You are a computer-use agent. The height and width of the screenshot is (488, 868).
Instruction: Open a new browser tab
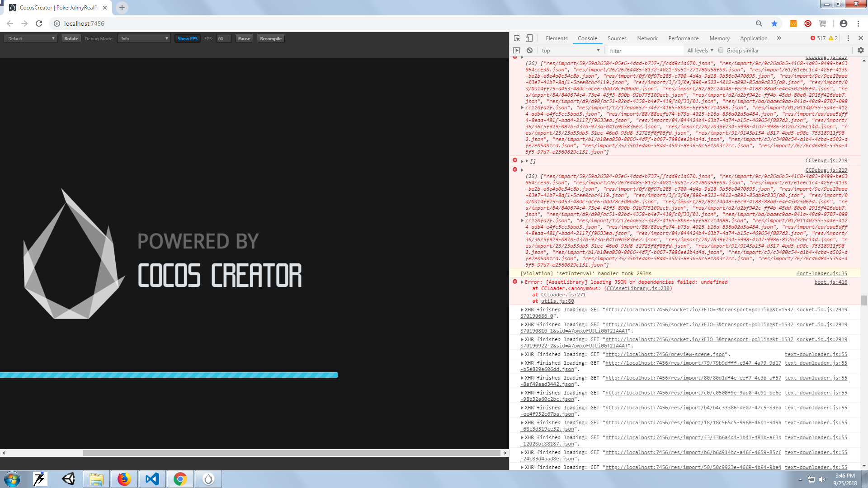tap(122, 8)
